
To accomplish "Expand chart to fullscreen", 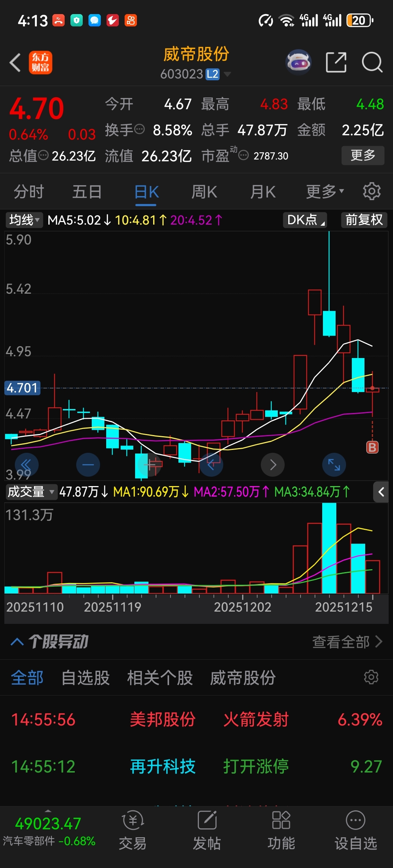I will coord(334,464).
